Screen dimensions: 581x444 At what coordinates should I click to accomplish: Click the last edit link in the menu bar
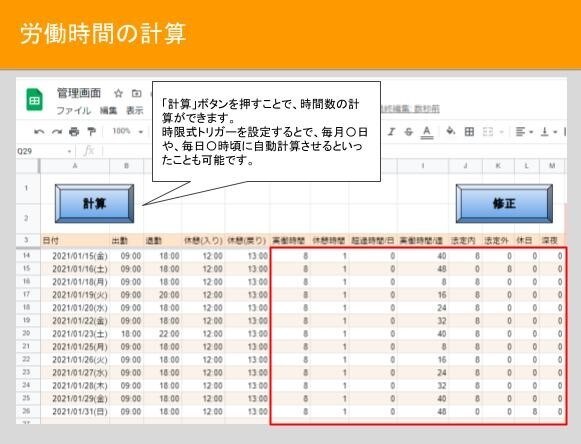(x=410, y=109)
